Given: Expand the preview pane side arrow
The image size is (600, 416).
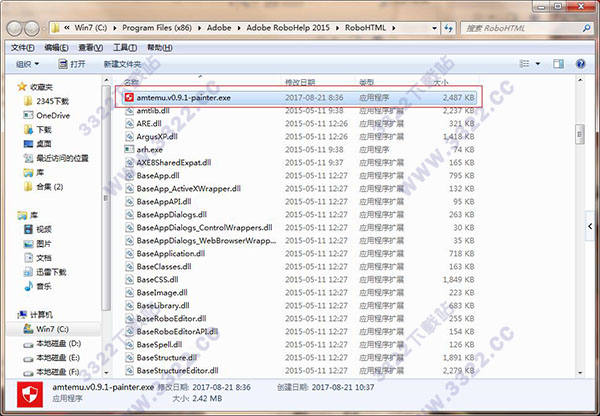Looking at the screenshot, I should pyautogui.click(x=590, y=226).
